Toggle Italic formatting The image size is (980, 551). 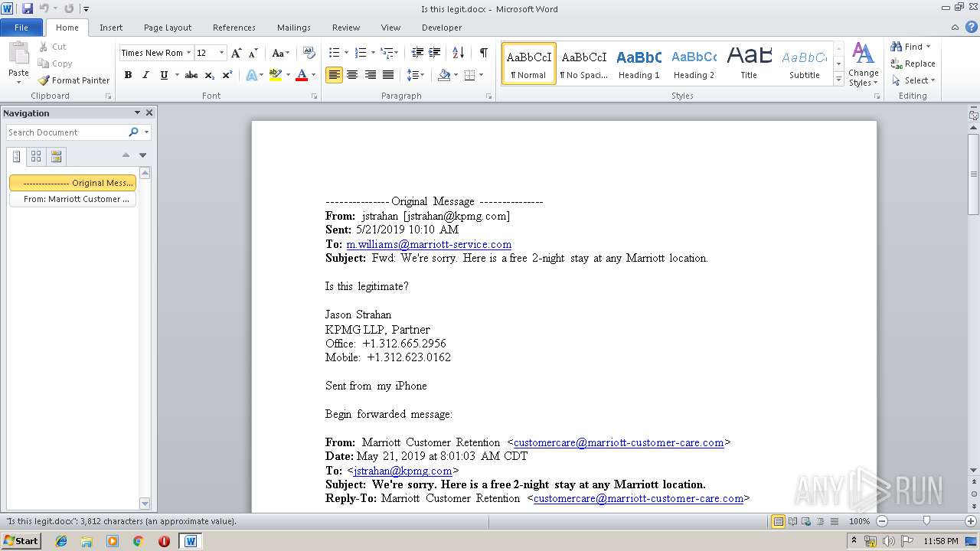(x=145, y=75)
